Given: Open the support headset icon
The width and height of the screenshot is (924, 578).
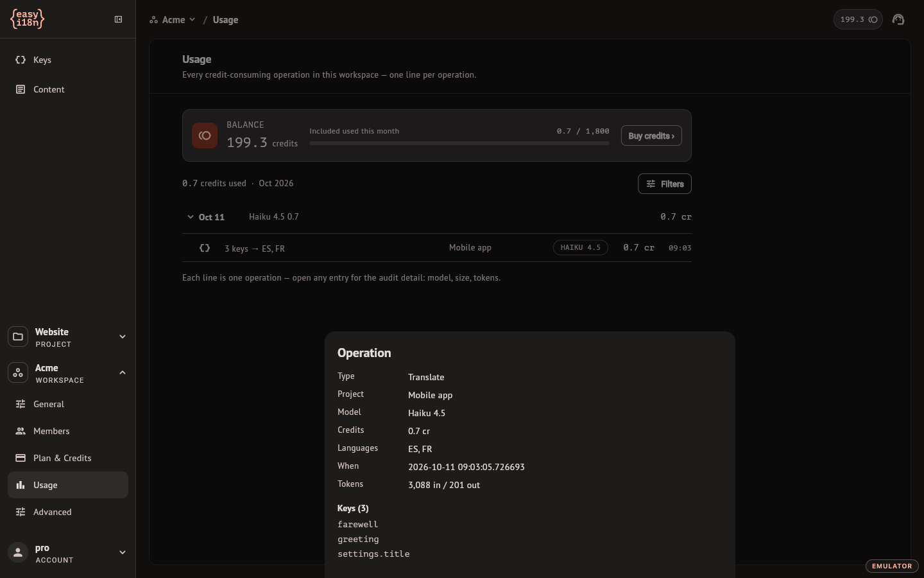Looking at the screenshot, I should pos(898,19).
